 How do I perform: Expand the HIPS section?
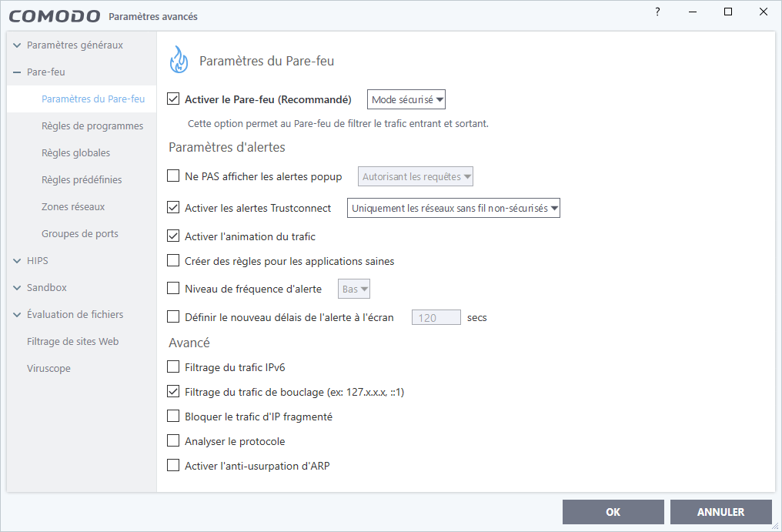pyautogui.click(x=17, y=261)
